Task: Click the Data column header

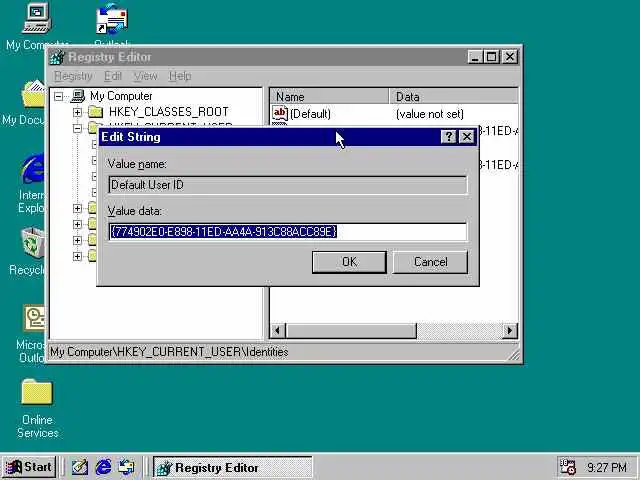Action: pos(453,97)
